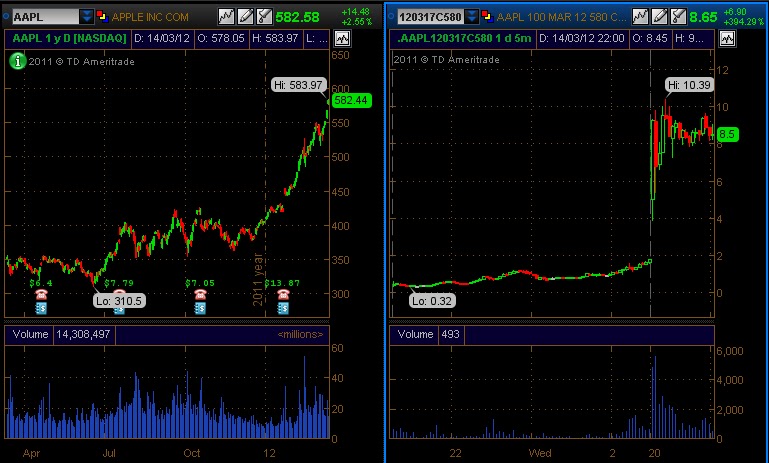Screen dimensions: 769x463
Task: Click the +394.29% change value
Action: tap(745, 22)
